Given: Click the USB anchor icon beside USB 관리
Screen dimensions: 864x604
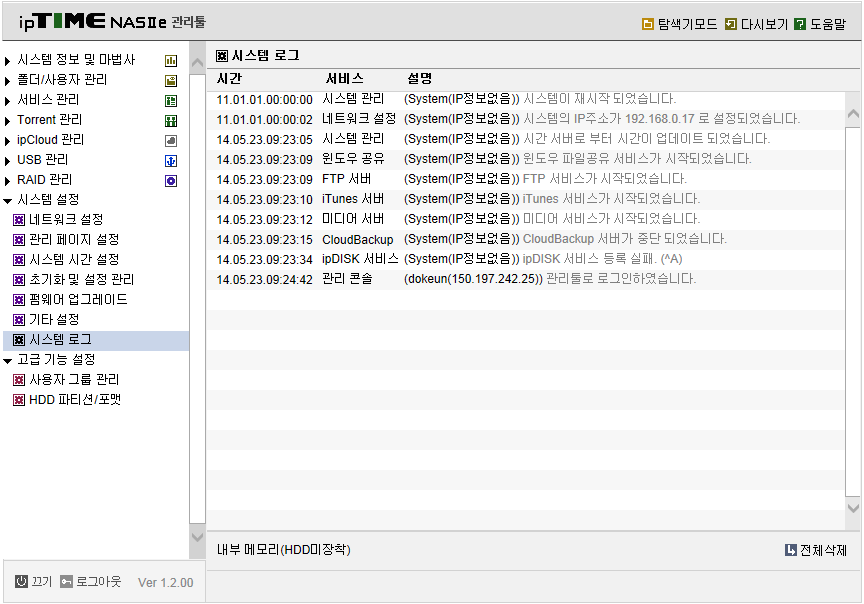Looking at the screenshot, I should (x=171, y=161).
